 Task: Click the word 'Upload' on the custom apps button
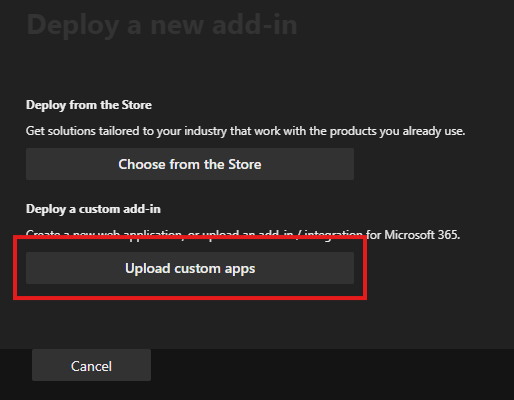(x=148, y=268)
